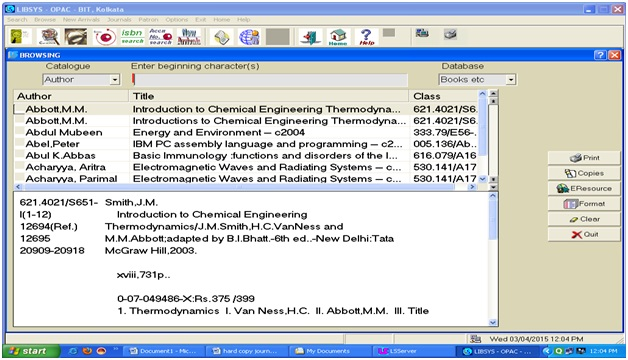The height and width of the screenshot is (360, 628).
Task: Click the EResource button
Action: tap(584, 188)
